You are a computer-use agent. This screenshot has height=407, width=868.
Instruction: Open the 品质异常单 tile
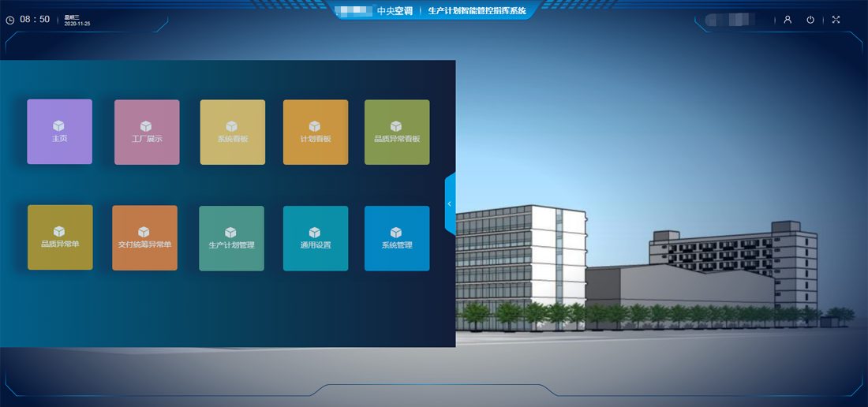tap(60, 237)
